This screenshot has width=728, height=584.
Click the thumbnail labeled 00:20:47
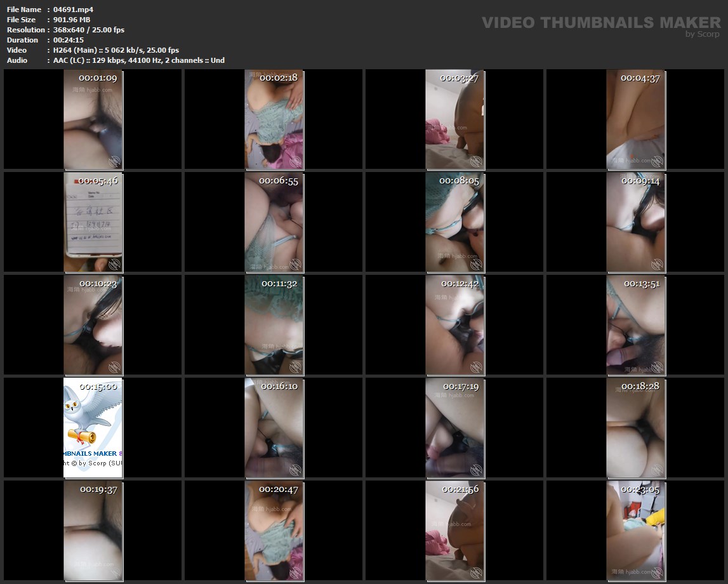click(274, 531)
